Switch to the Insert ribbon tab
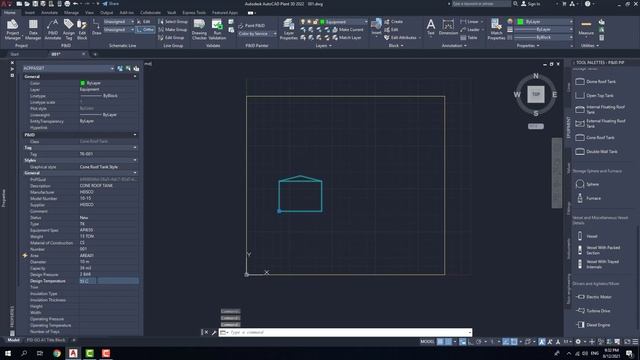The width and height of the screenshot is (640, 360). click(29, 13)
